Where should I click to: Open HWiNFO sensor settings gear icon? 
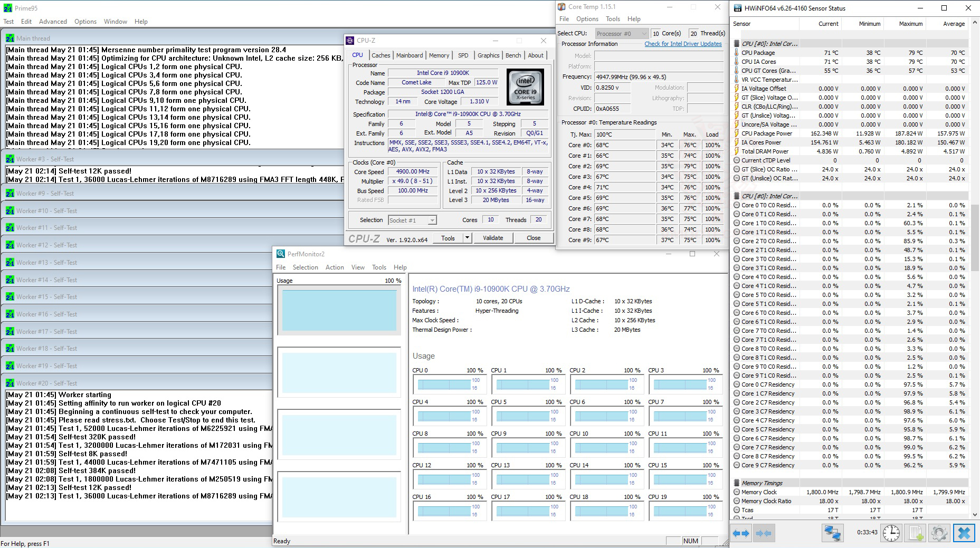point(939,533)
